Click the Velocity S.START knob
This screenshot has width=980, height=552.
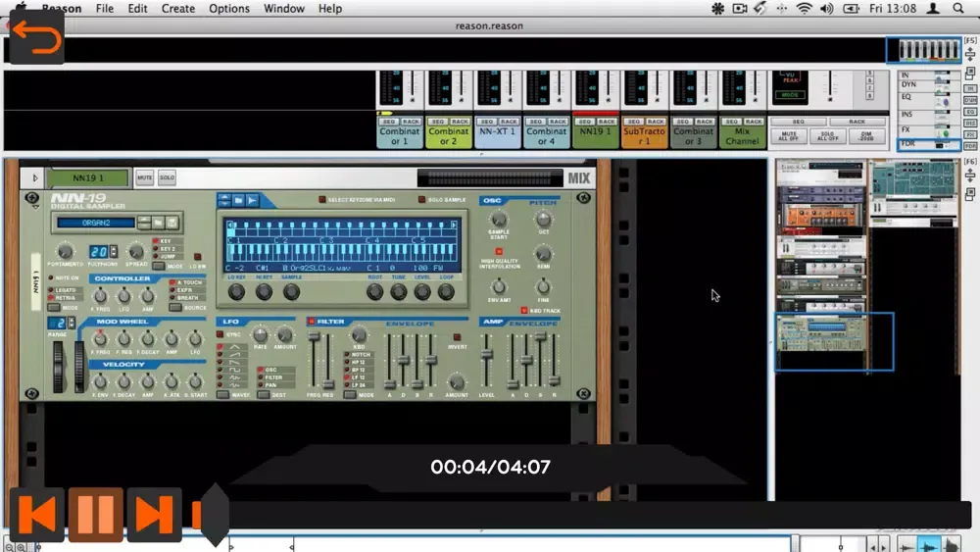point(195,381)
